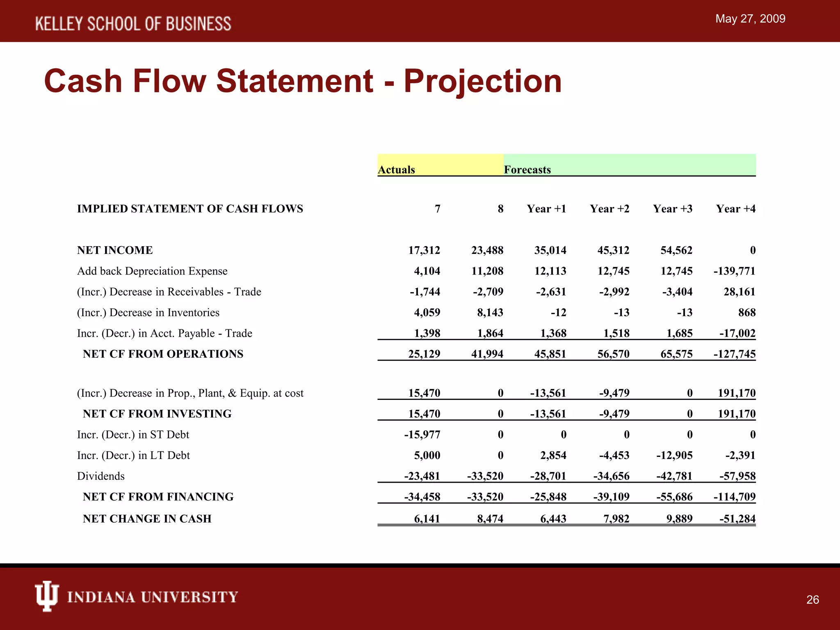840x630 pixels.
Task: Click dividends value -23,481
Action: coord(422,476)
